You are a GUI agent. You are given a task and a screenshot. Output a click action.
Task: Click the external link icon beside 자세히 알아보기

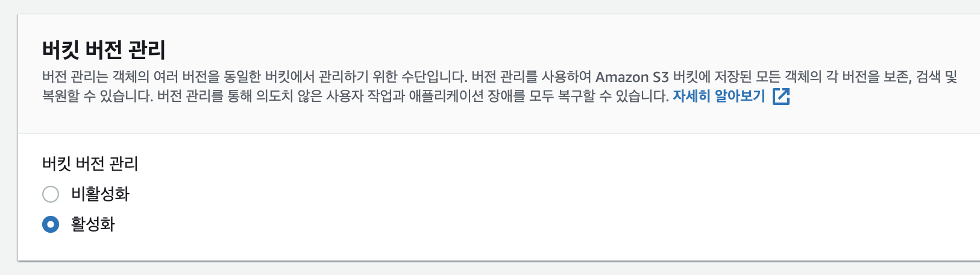(781, 96)
